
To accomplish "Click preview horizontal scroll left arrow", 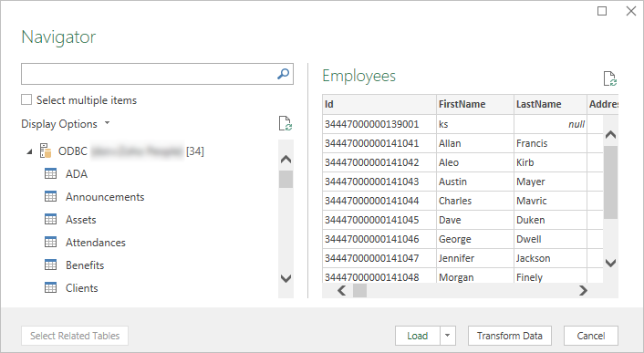I will coord(342,291).
